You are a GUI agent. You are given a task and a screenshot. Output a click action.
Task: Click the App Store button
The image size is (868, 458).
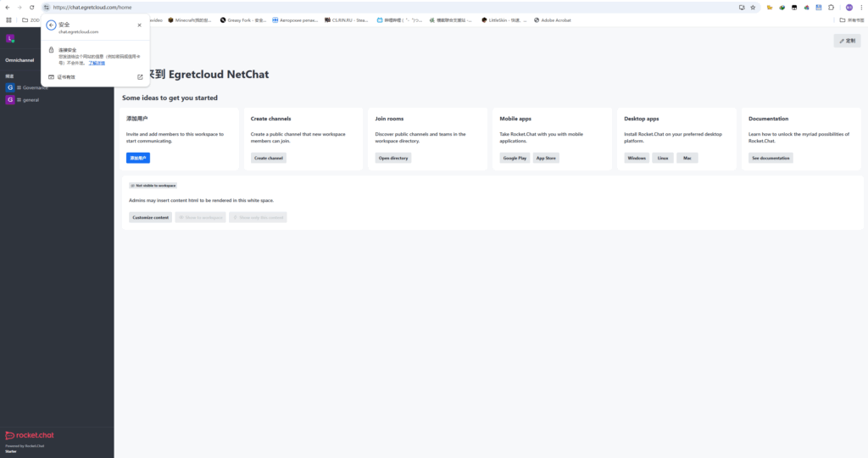[546, 158]
